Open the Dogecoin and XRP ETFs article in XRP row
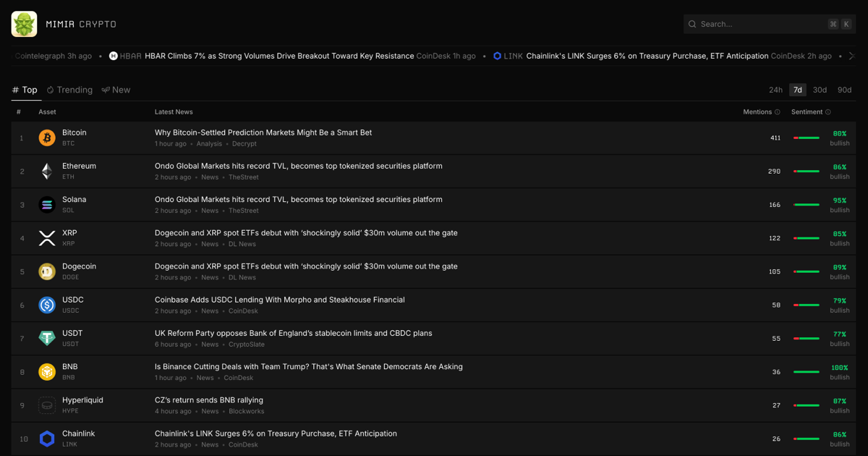868x456 pixels. tap(306, 233)
